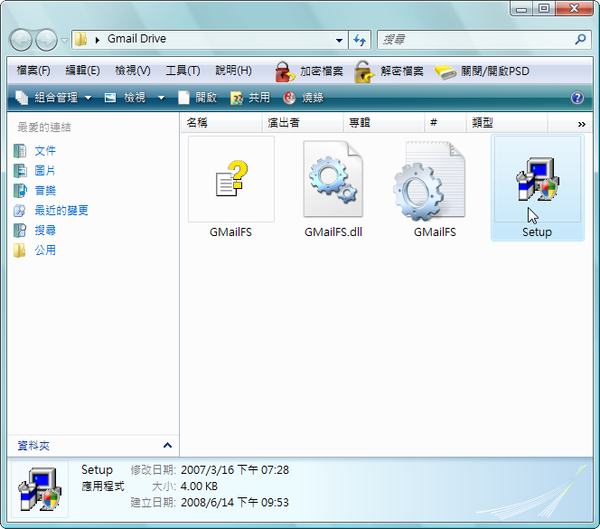
Task: Sort by 專輯 column header
Action: click(x=384, y=123)
